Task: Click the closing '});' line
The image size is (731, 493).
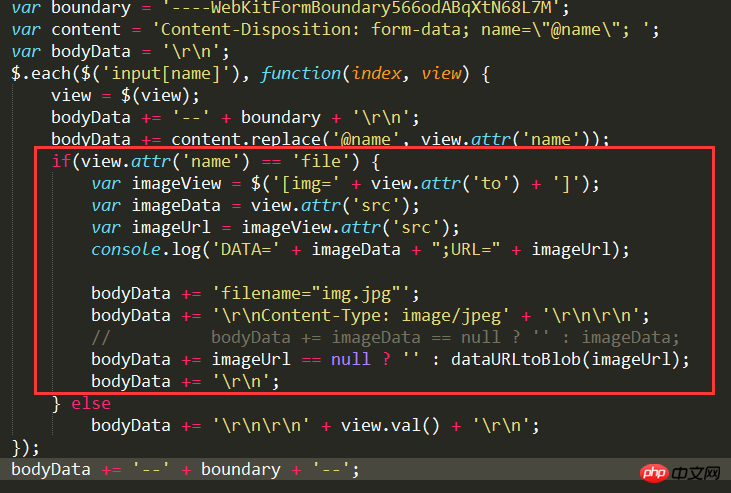Action: pyautogui.click(x=25, y=448)
